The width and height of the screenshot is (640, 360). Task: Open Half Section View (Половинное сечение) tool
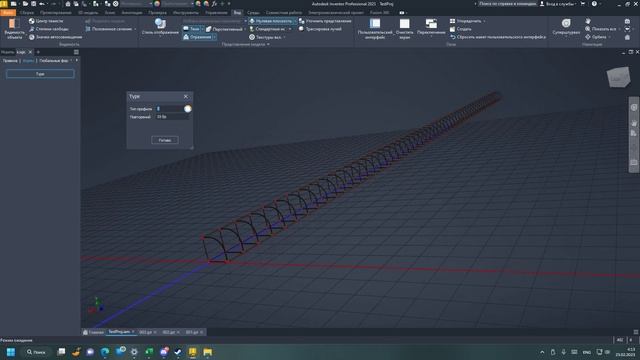coord(108,29)
